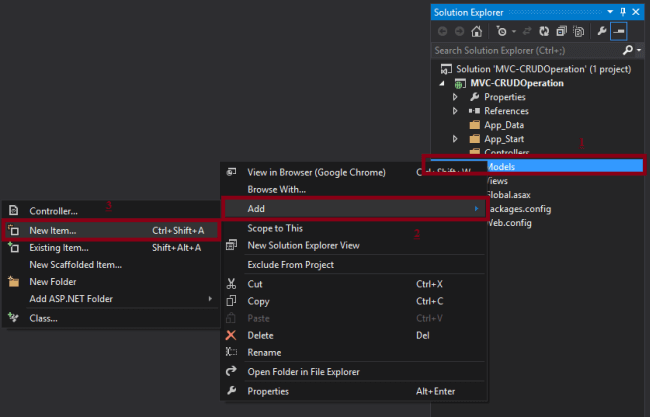The image size is (650, 417).
Task: Click the search magnifier icon in Solution Explorer
Action: (x=627, y=50)
